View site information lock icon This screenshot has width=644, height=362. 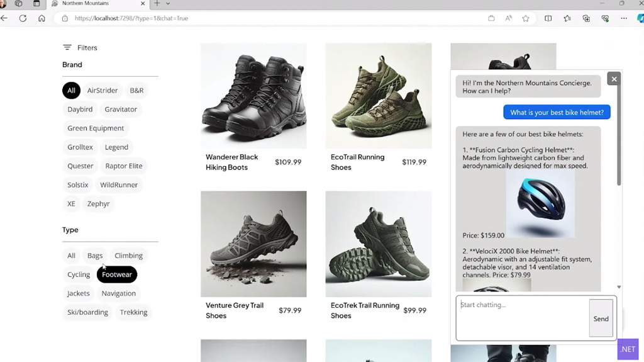[65, 18]
